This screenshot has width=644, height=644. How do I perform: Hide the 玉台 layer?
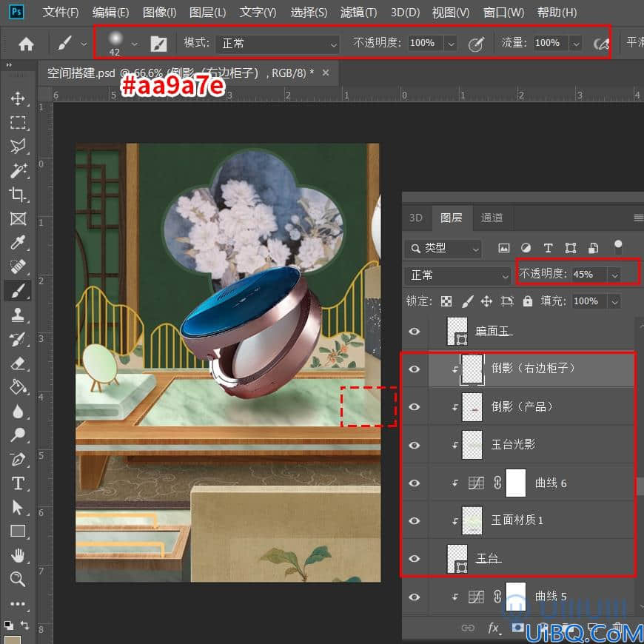click(415, 559)
